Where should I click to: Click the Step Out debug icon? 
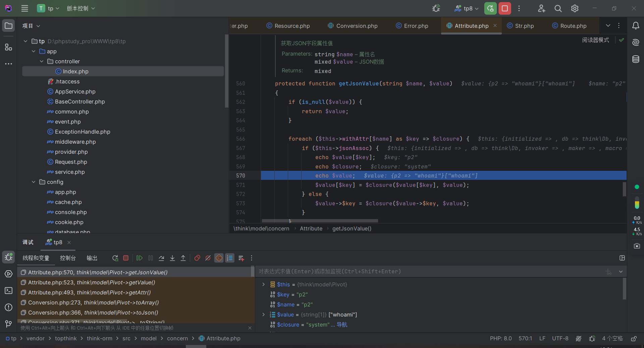(183, 258)
